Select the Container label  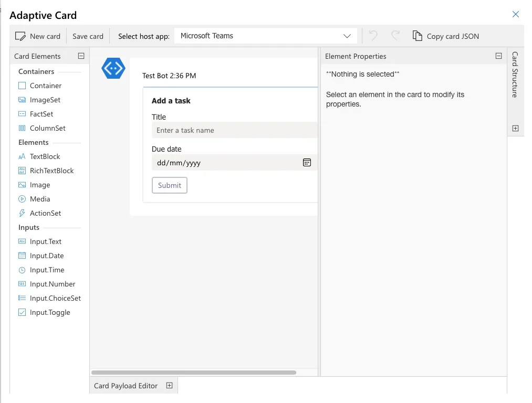pyautogui.click(x=46, y=86)
